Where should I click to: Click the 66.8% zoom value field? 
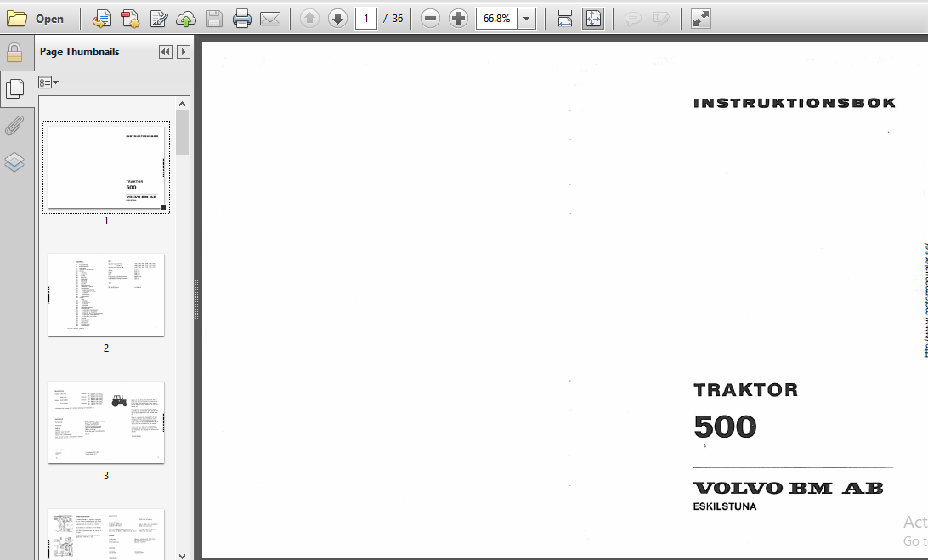click(496, 19)
